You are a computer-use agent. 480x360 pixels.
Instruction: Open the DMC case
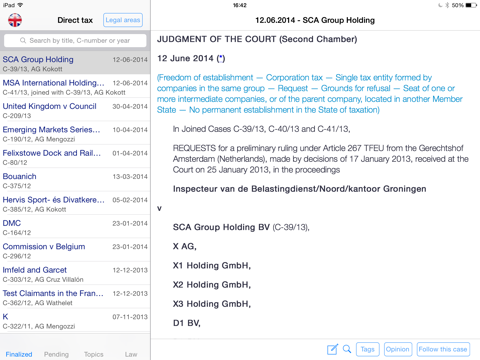click(75, 227)
